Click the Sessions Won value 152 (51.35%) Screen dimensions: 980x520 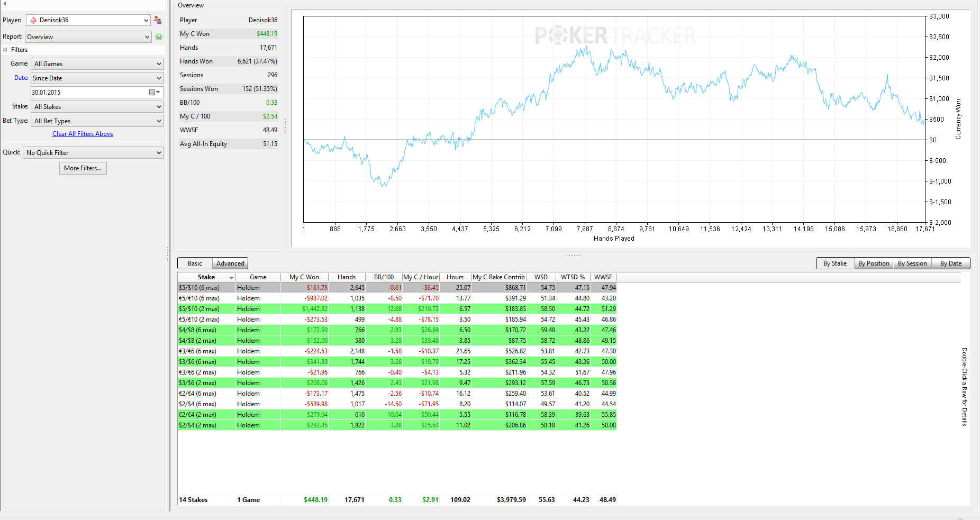pyautogui.click(x=260, y=89)
